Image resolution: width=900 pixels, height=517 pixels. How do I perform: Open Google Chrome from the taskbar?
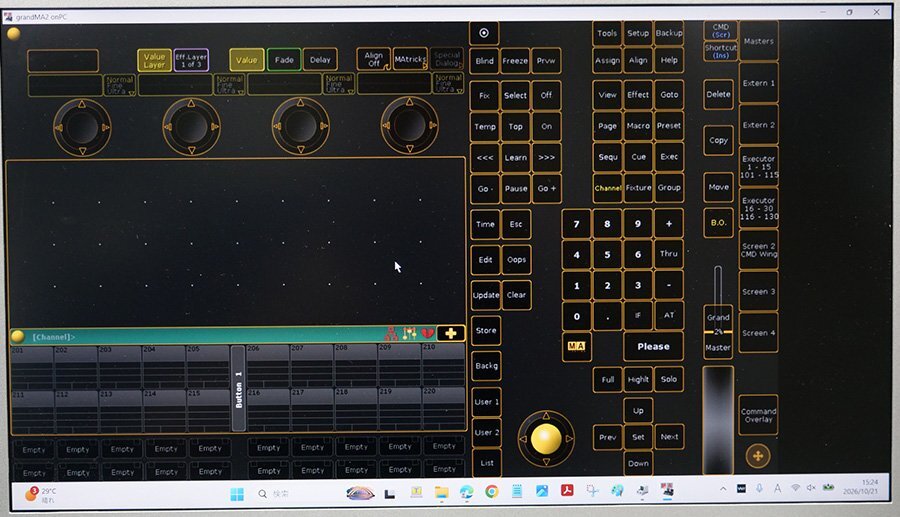(x=491, y=492)
